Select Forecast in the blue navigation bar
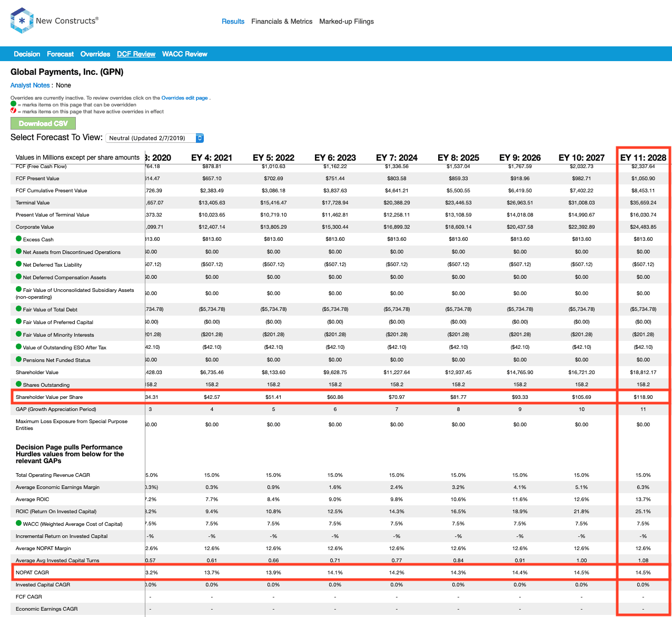Viewport: 672px width, 617px height. point(60,54)
